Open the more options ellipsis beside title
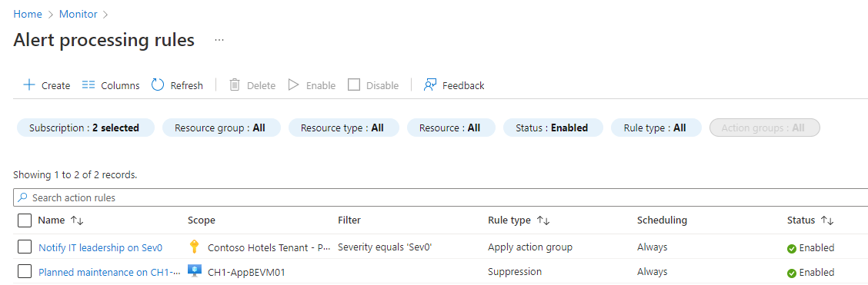Screen dimensions: 868x285 (x=219, y=40)
